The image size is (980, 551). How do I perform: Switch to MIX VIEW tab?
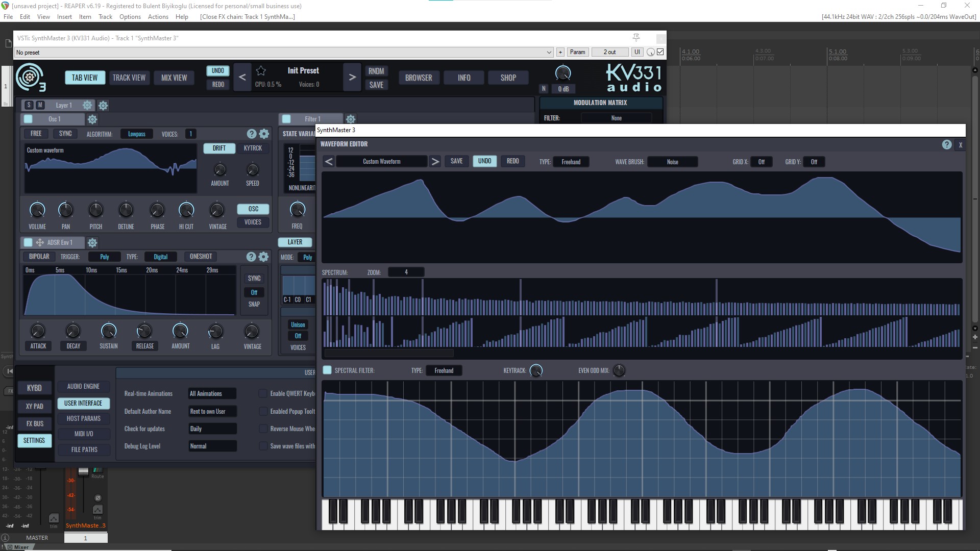174,78
